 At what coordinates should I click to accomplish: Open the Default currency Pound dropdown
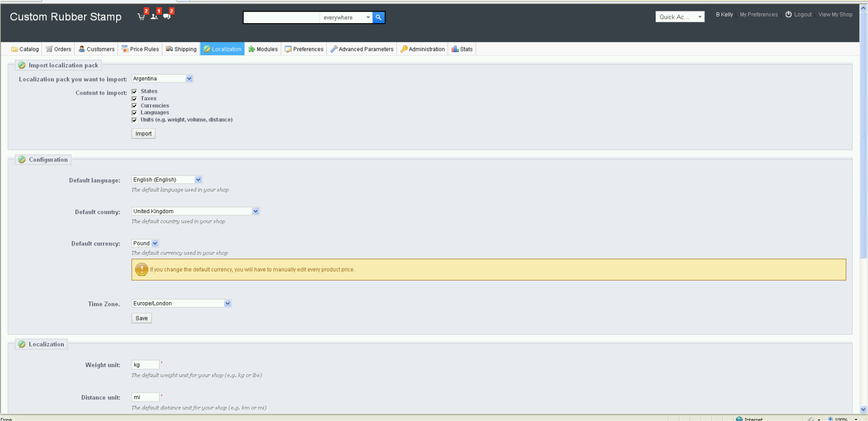[x=145, y=244]
